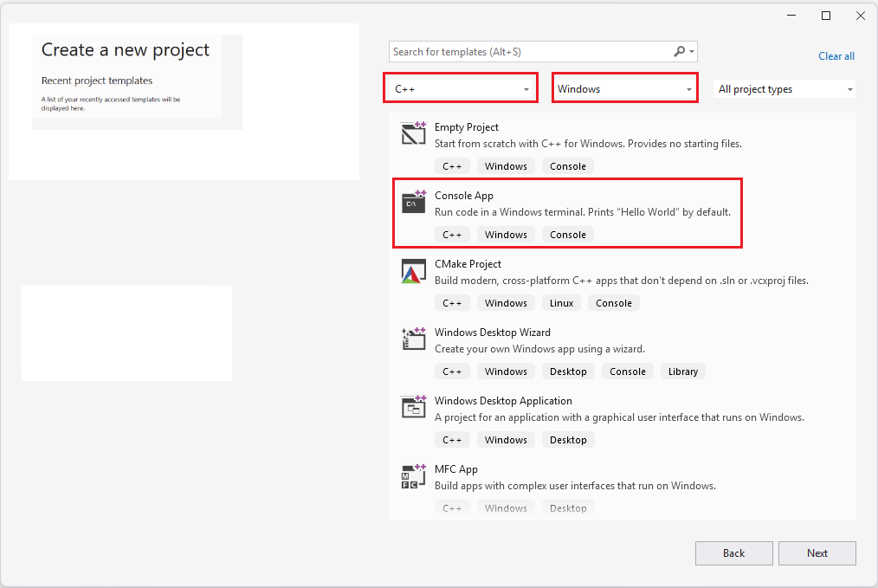The width and height of the screenshot is (878, 588).
Task: Click the Back button
Action: pos(733,552)
